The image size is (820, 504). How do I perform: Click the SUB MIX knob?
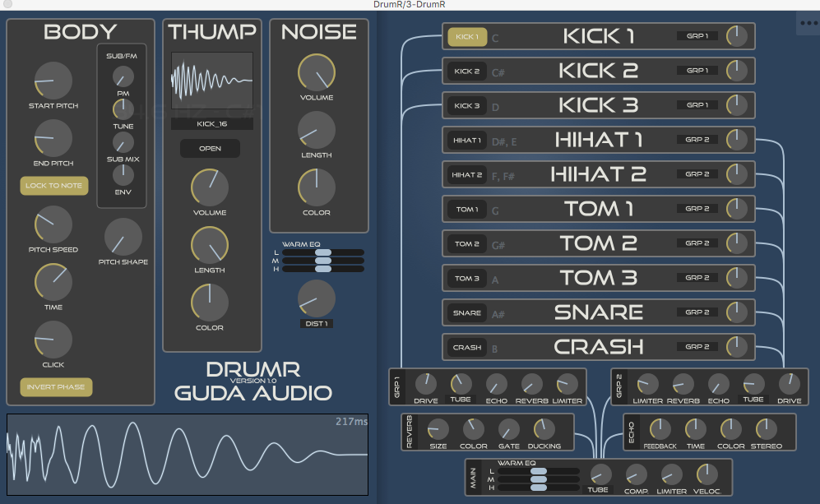123,142
